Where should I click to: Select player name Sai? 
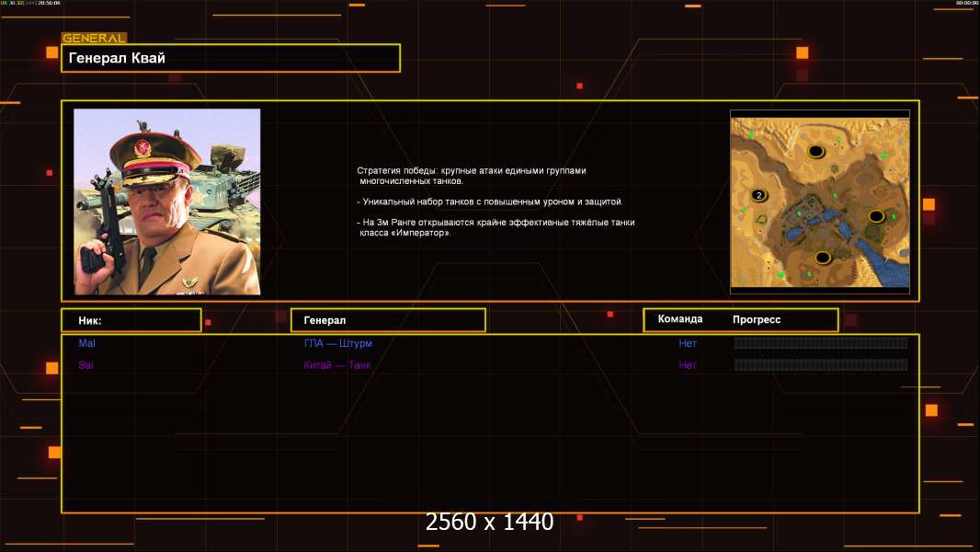pos(85,365)
